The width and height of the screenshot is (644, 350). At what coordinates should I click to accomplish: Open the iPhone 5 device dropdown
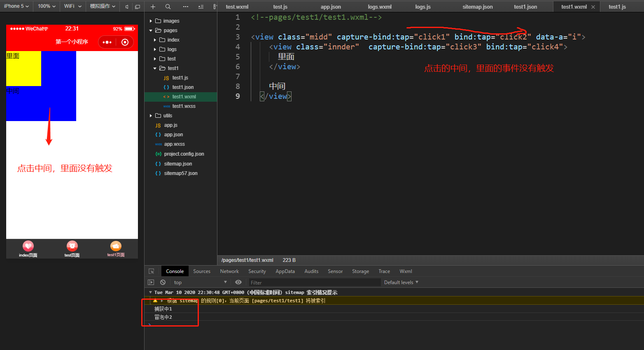click(x=16, y=6)
